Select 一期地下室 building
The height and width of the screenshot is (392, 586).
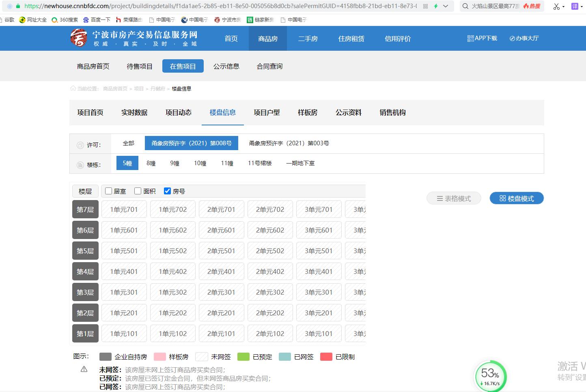point(300,163)
